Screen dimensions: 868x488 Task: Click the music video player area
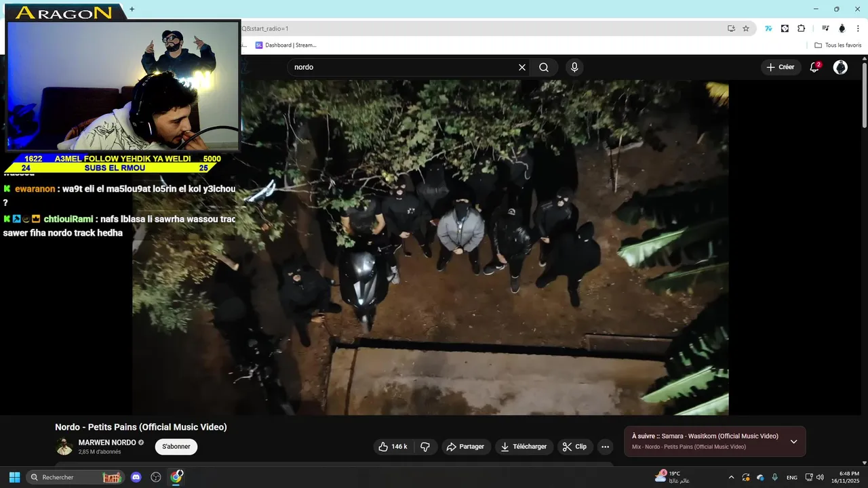click(x=431, y=247)
